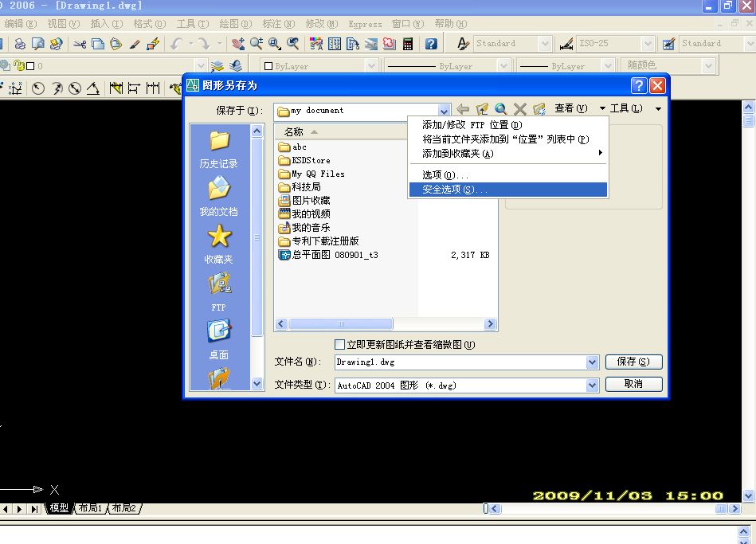The height and width of the screenshot is (544, 756).
Task: Activate the Zoom Realtime magnifier icon
Action: click(x=256, y=44)
